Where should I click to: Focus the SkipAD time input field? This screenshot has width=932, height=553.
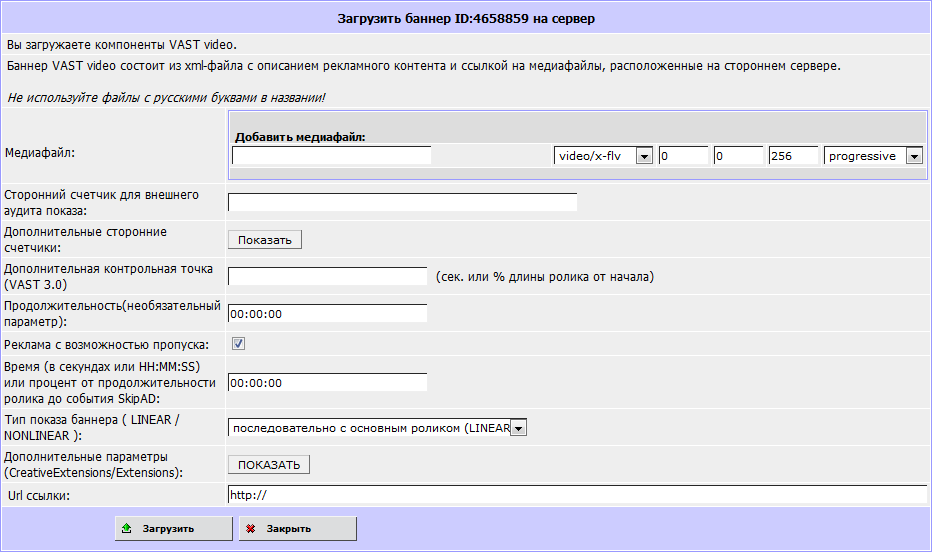click(328, 382)
